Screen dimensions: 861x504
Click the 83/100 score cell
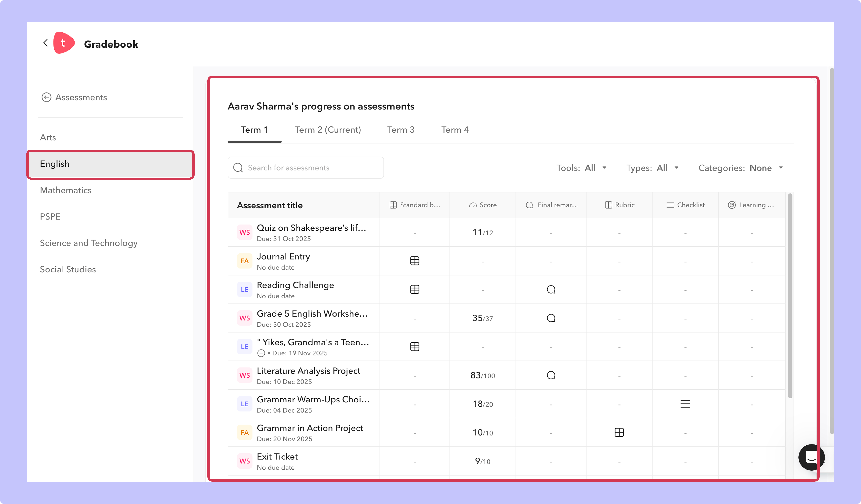point(482,375)
